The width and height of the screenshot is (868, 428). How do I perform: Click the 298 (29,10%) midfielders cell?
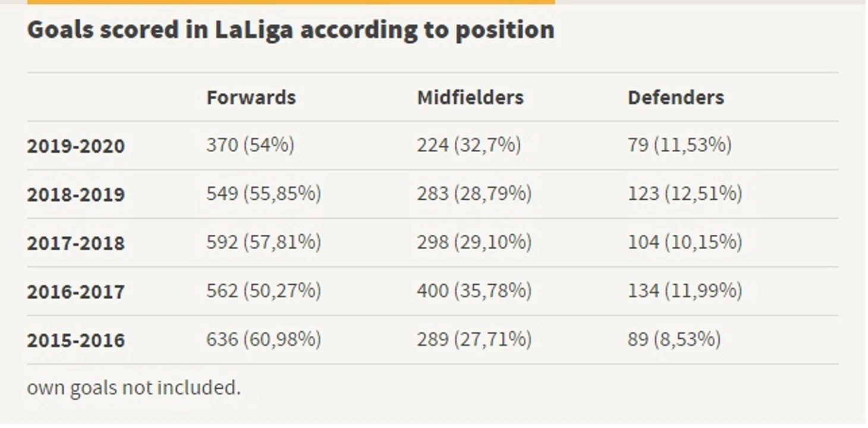coord(474,243)
